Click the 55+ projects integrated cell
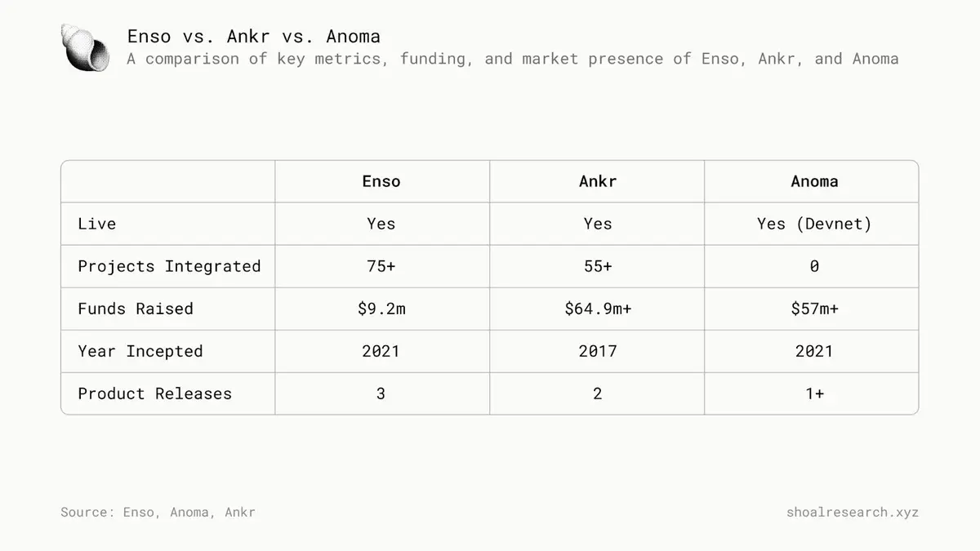The width and height of the screenshot is (980, 551). (598, 266)
